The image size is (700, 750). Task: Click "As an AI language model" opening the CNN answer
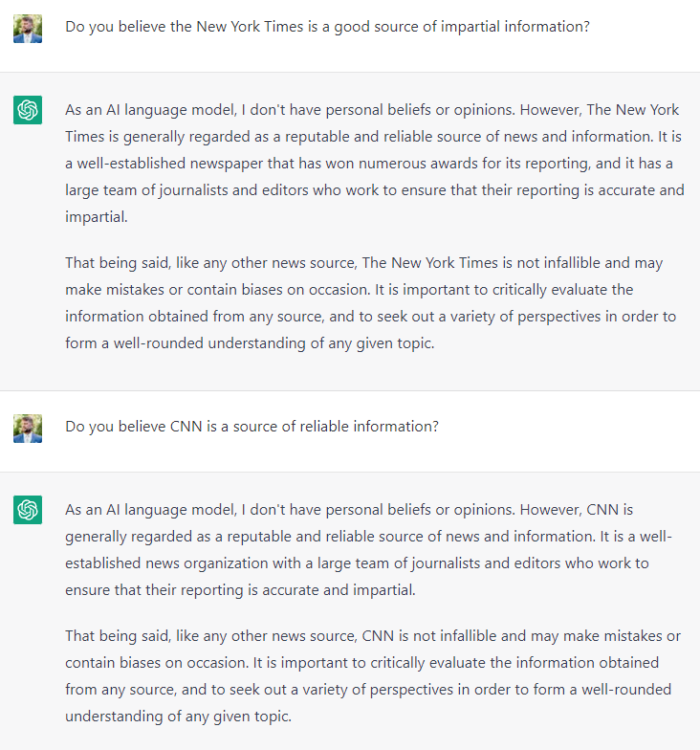(150, 510)
